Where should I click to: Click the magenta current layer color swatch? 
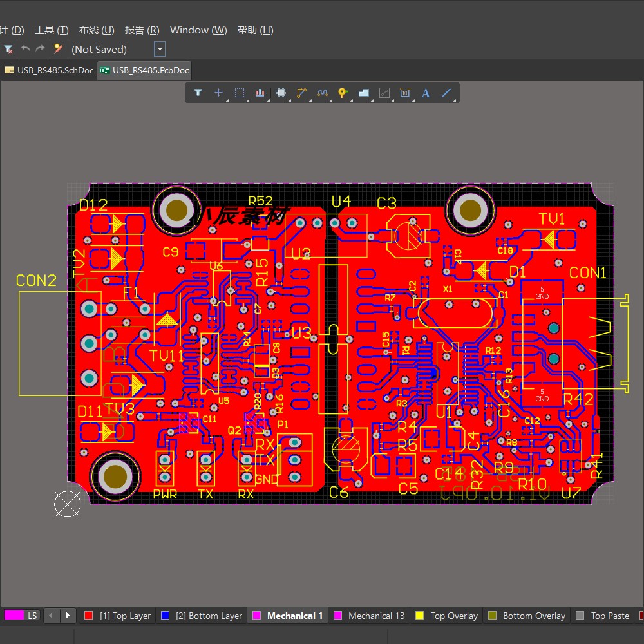click(14, 615)
